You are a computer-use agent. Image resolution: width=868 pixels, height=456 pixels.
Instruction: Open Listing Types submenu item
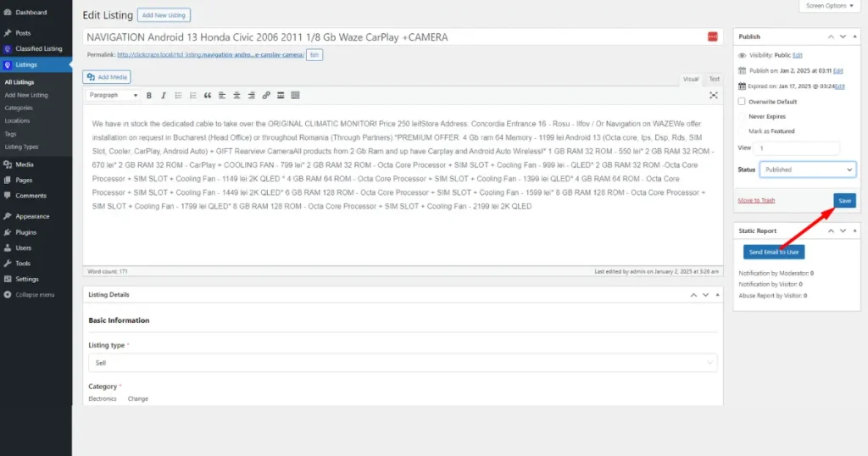tap(21, 147)
